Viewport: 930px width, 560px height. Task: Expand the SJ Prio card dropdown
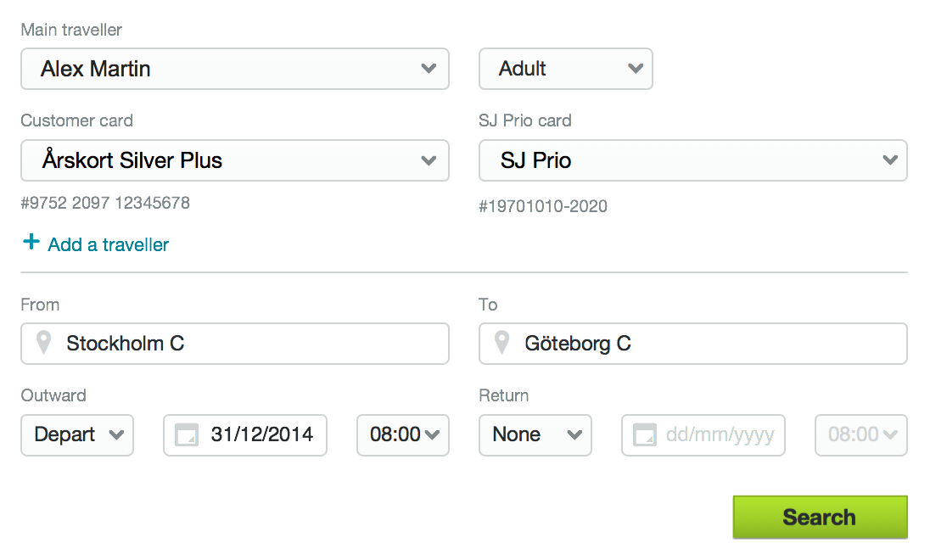pos(692,160)
